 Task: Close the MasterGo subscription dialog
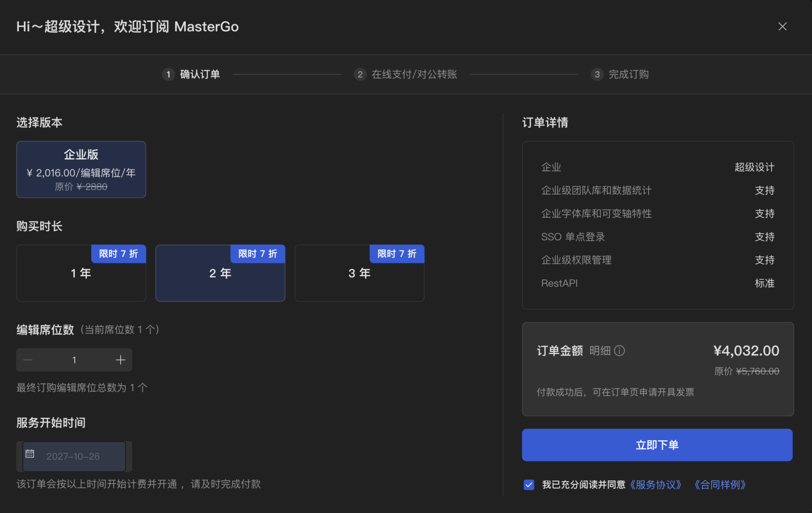[x=782, y=26]
